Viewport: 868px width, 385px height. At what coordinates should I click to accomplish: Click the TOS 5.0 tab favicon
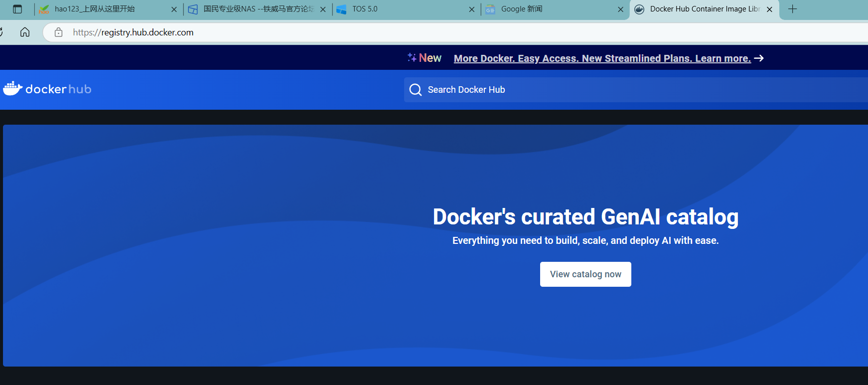[341, 9]
